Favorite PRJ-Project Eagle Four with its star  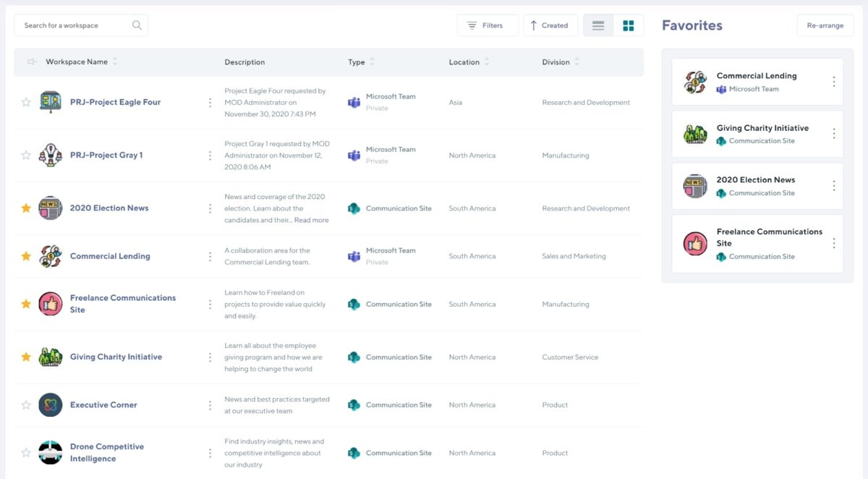click(x=26, y=102)
